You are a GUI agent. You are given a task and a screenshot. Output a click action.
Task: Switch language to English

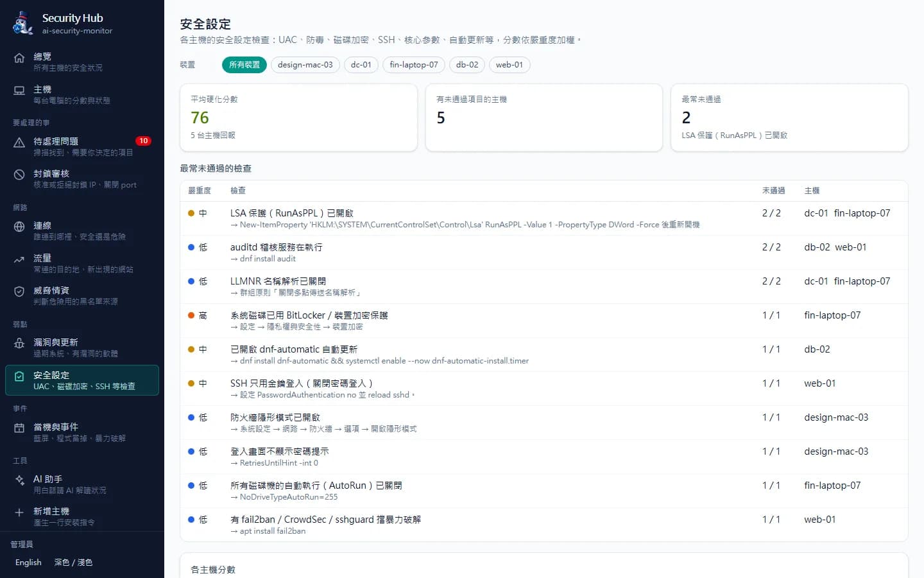[28, 563]
